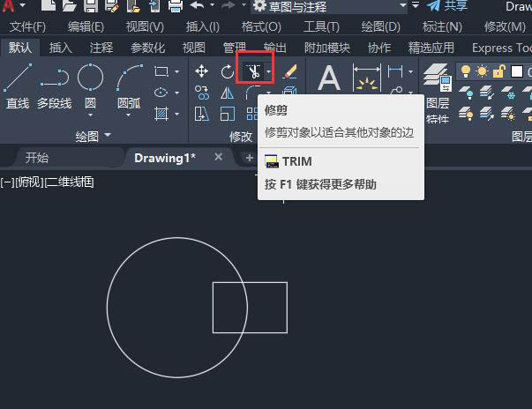Click the layer Unisolate icon
The height and width of the screenshot is (409, 532).
point(487,114)
